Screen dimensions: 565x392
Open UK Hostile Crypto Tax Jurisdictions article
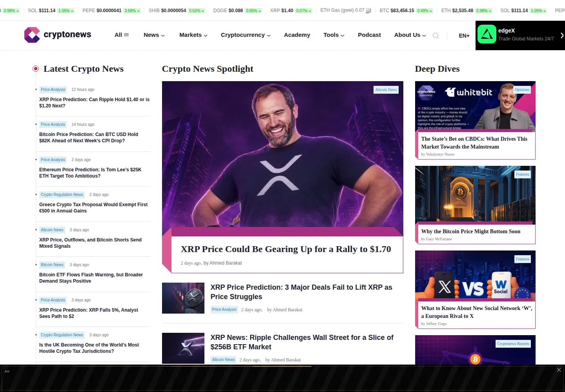pyautogui.click(x=89, y=348)
